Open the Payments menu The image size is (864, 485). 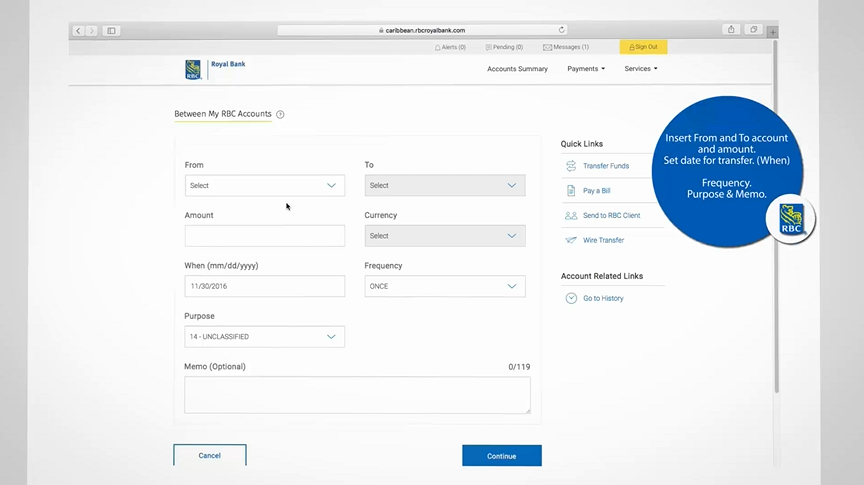(x=585, y=69)
